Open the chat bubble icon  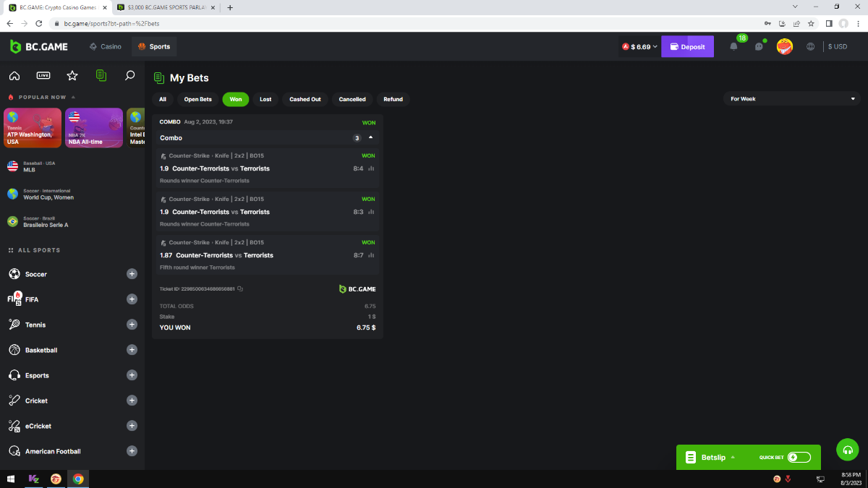click(759, 46)
